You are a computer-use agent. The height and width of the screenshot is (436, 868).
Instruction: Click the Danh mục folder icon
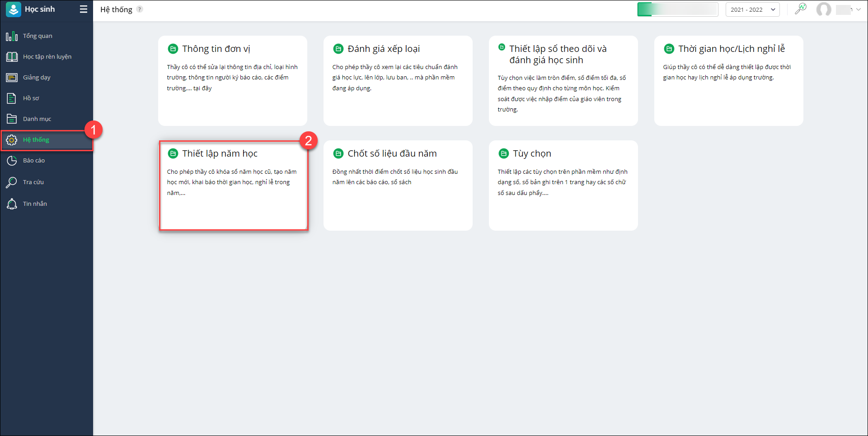(x=12, y=119)
